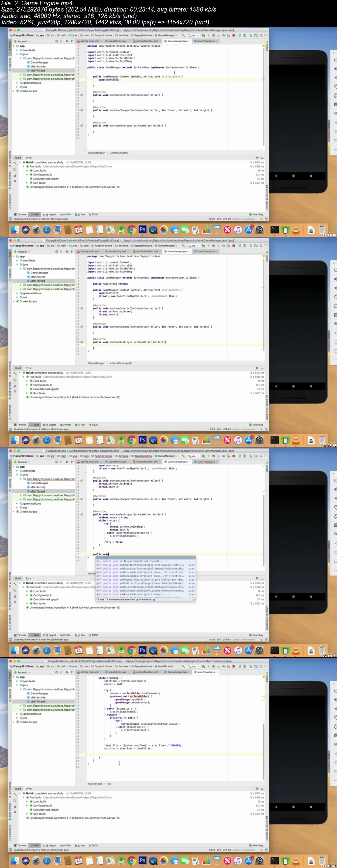
Task: Expand 'Run tasks' node in fourth frame
Action: (x=27, y=814)
